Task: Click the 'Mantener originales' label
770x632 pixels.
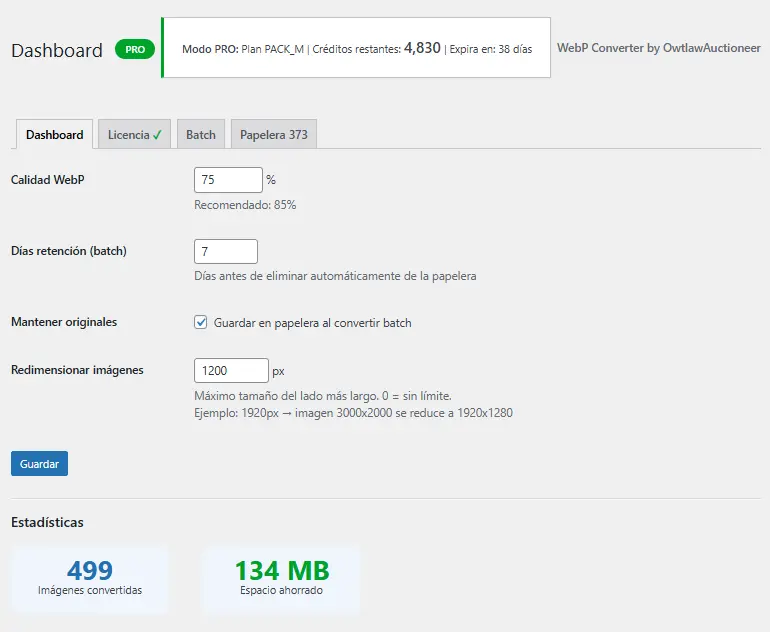Action: [64, 322]
